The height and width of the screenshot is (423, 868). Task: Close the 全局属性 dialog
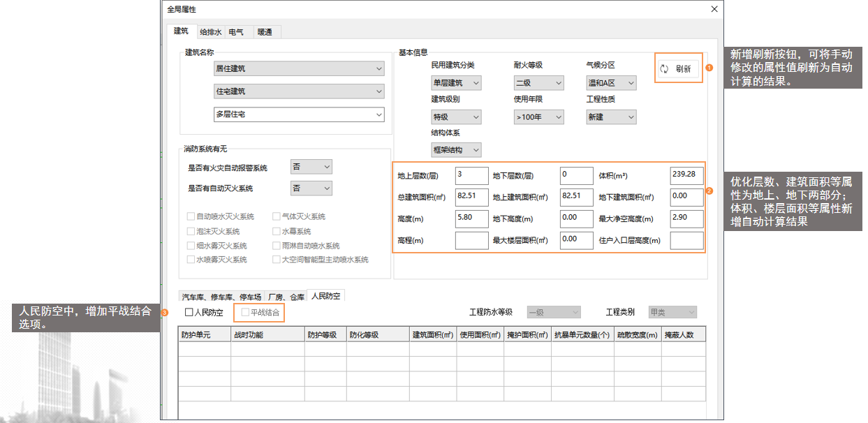[714, 9]
